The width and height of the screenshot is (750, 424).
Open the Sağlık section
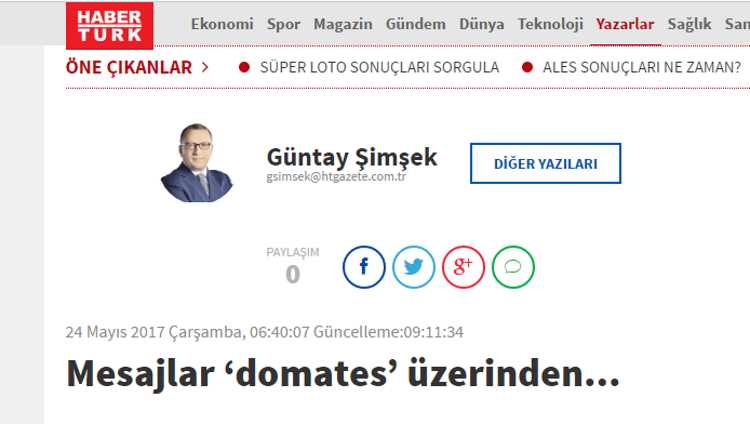pos(690,24)
